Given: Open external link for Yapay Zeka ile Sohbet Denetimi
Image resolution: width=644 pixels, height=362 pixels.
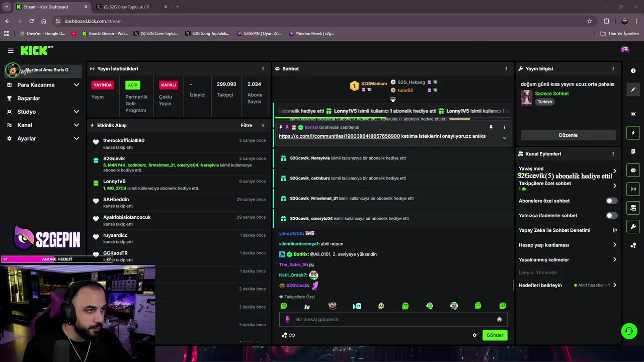Looking at the screenshot, I should click(615, 230).
